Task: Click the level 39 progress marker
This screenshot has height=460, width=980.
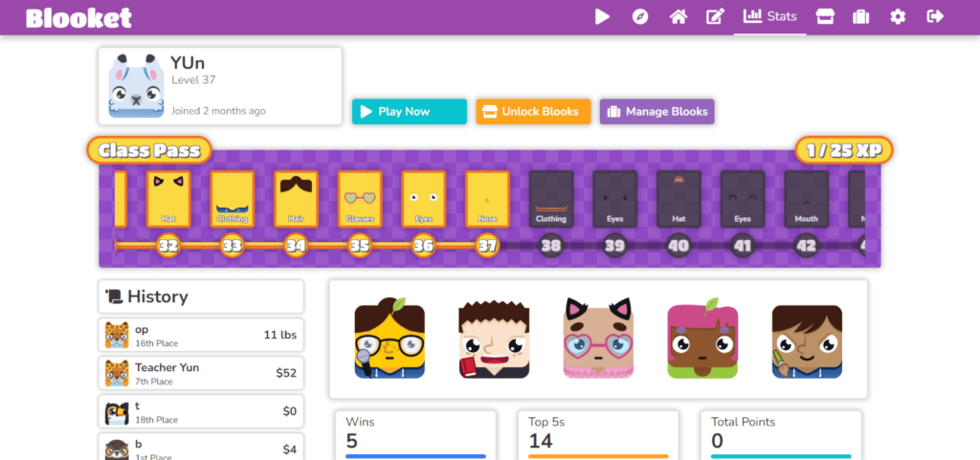Action: [614, 246]
